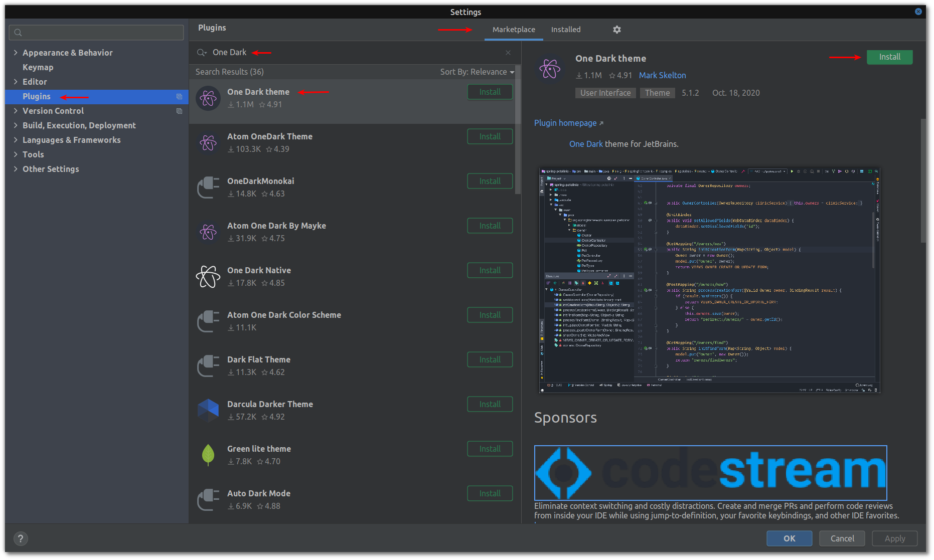Select the Green lite theme title
This screenshot has width=934, height=560.
click(259, 449)
